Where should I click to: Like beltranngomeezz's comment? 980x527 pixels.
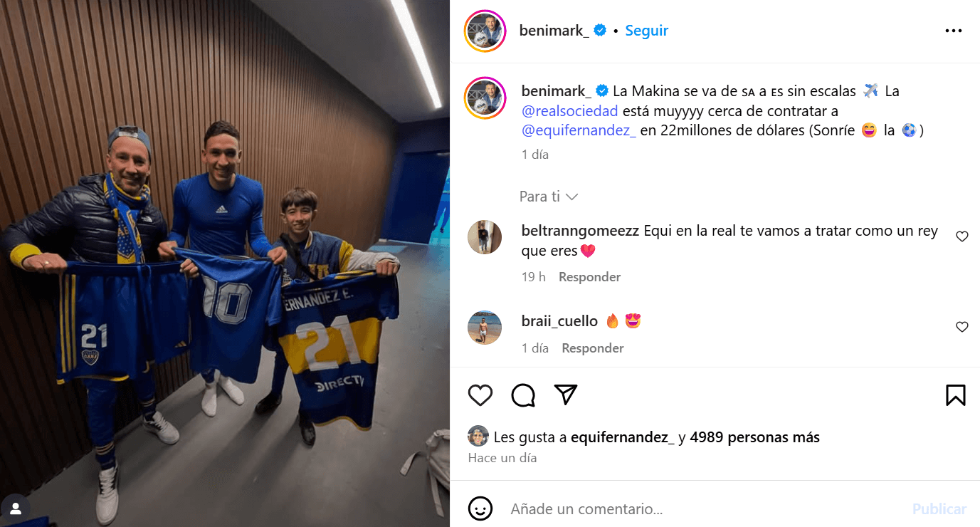point(962,236)
